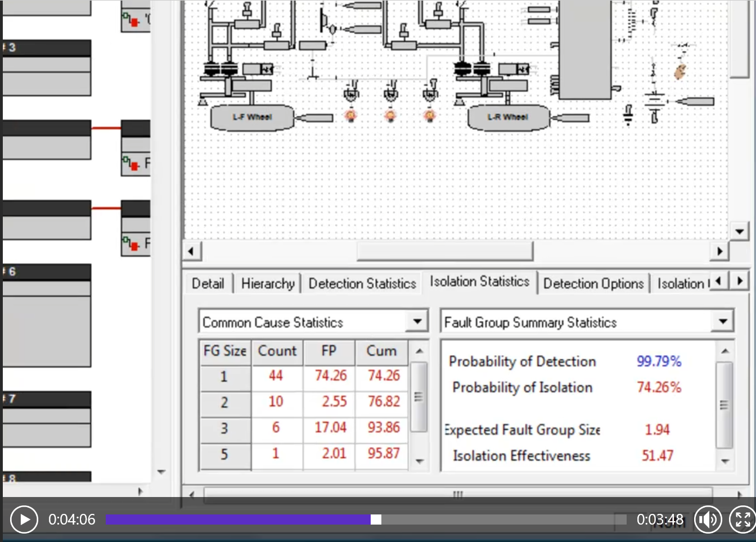Image resolution: width=756 pixels, height=542 pixels.
Task: Open Fault Group Summary Statistics dropdown
Action: pos(723,322)
